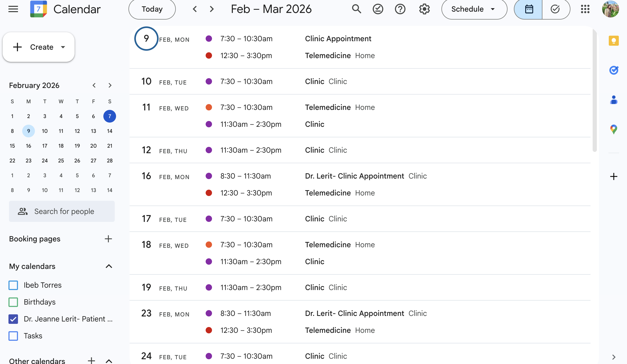
Task: Click the Search for people field
Action: (x=64, y=211)
